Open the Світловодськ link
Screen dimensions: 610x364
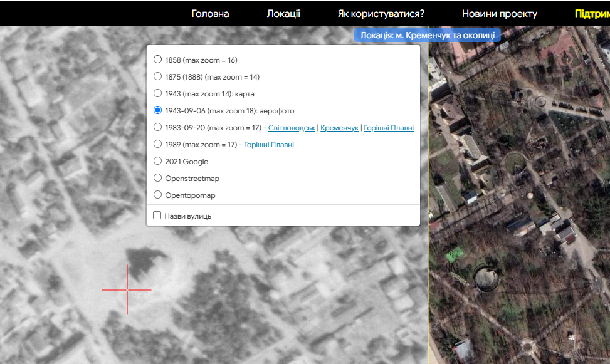pyautogui.click(x=292, y=128)
